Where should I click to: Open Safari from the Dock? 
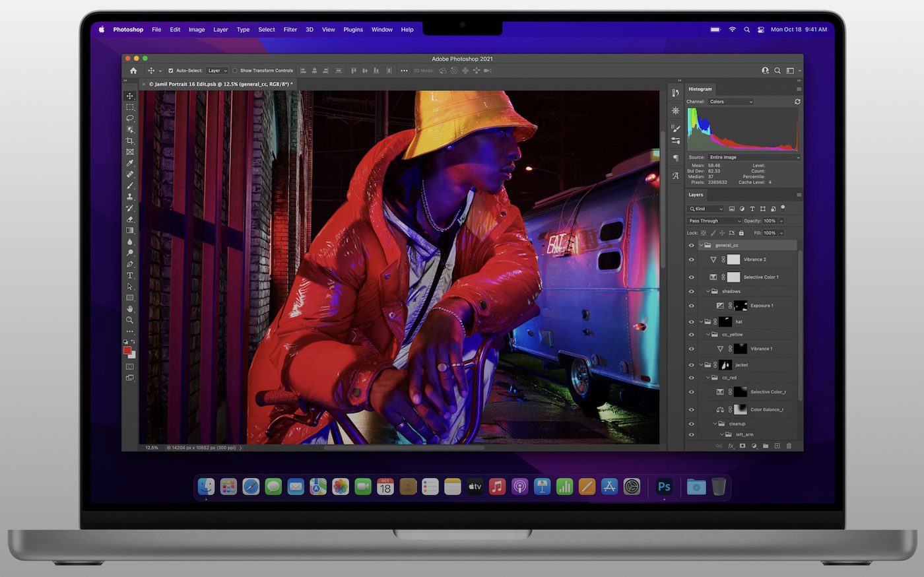pos(251,487)
